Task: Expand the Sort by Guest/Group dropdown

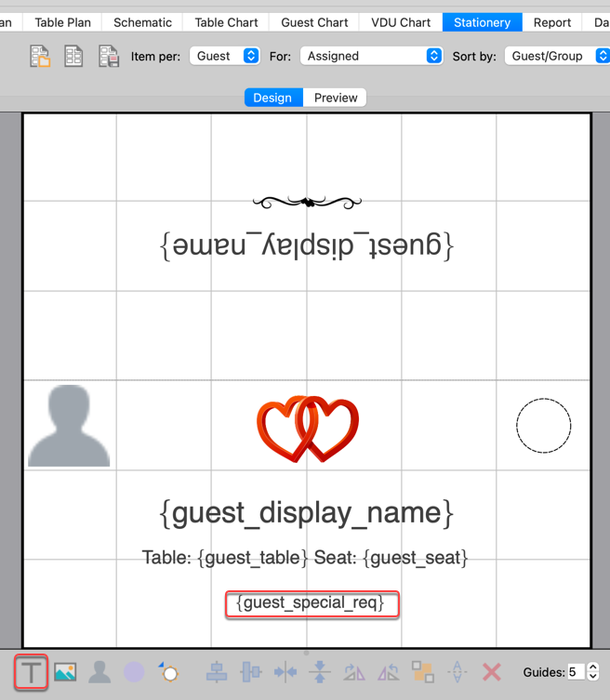Action: tap(556, 56)
